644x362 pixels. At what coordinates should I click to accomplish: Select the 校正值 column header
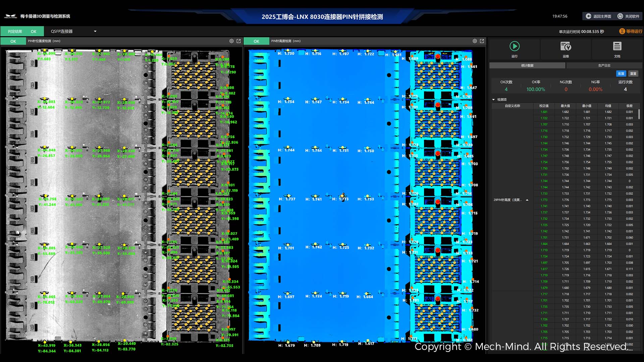coord(544,106)
